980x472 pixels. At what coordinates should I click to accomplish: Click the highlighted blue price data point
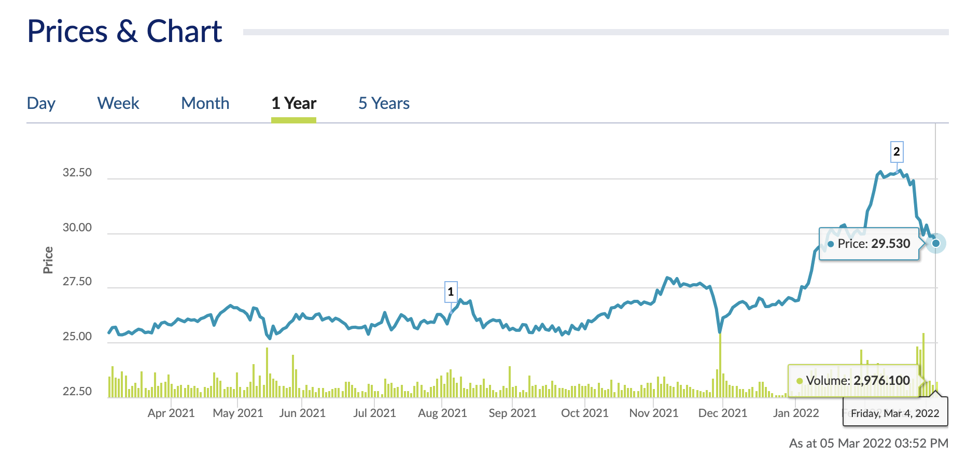click(936, 243)
